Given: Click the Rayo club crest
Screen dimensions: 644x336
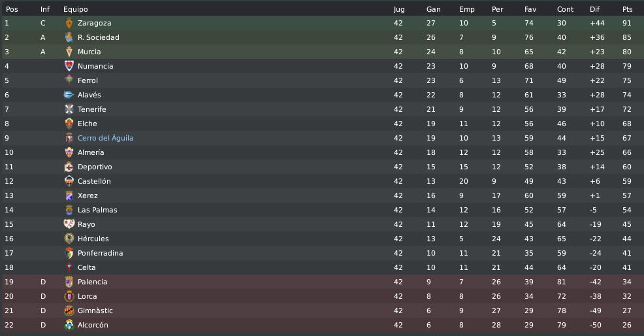Looking at the screenshot, I should click(x=69, y=224).
